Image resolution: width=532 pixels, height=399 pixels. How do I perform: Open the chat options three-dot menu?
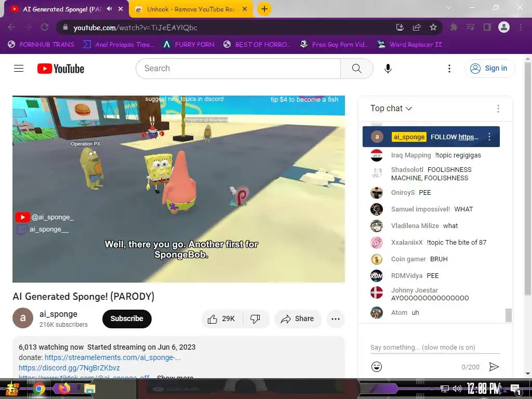tap(498, 109)
